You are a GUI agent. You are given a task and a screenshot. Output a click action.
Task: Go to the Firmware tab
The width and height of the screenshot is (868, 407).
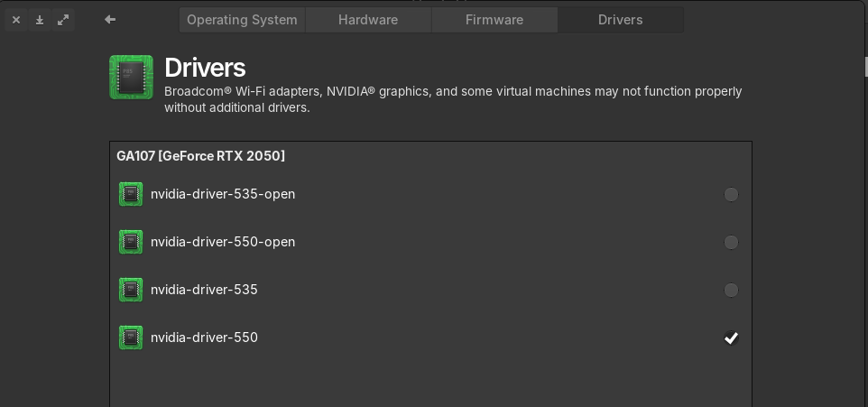click(494, 20)
